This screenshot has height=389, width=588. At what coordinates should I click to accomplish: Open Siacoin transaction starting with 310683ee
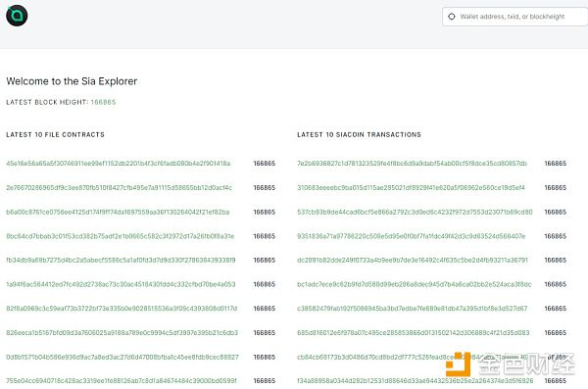(411, 187)
